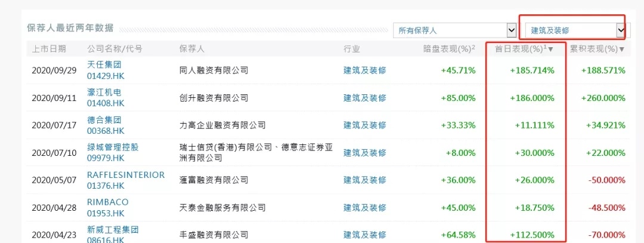The width and height of the screenshot is (644, 243).
Task: Click 建筑及装修 industry link for 德合集团
Action: pos(365,125)
